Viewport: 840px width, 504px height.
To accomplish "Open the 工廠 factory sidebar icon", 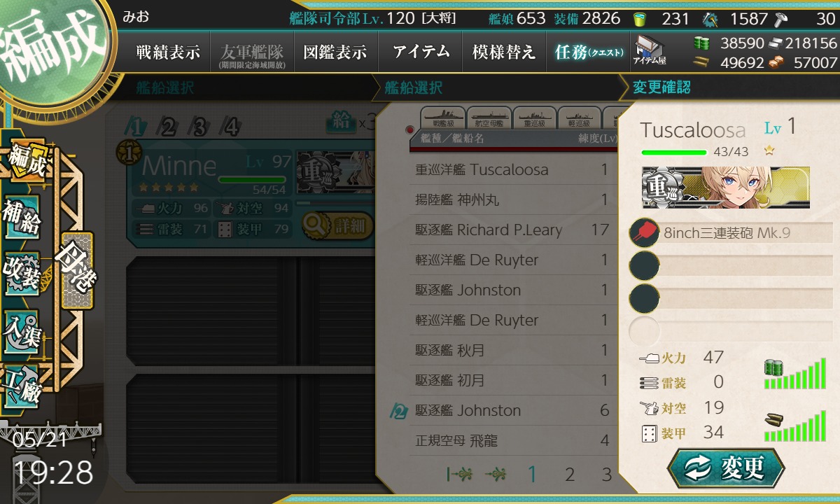I will click(21, 385).
